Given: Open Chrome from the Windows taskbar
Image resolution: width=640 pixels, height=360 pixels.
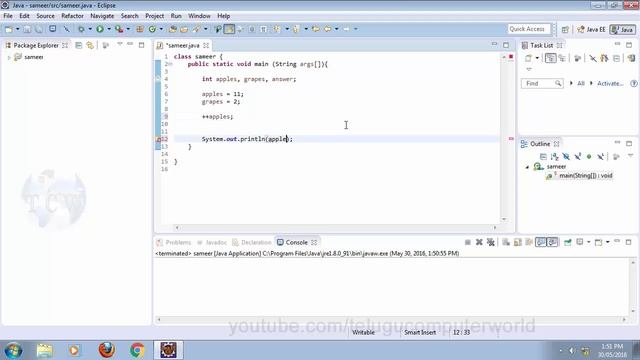Looking at the screenshot, I should (137, 350).
